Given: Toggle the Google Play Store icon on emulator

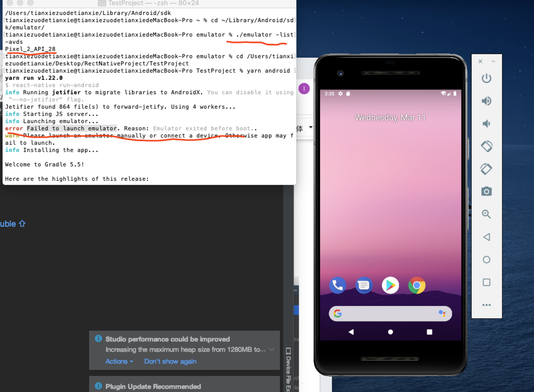Looking at the screenshot, I should click(390, 285).
